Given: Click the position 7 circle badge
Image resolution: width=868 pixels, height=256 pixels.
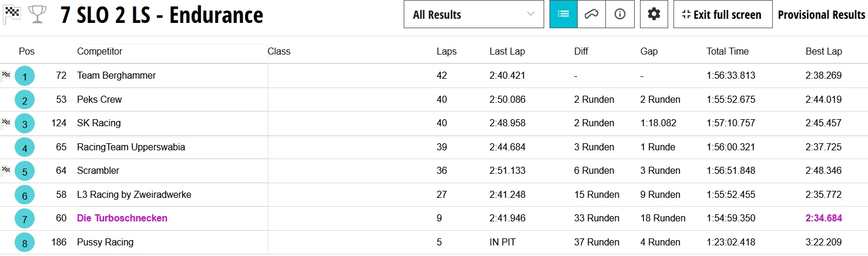Looking at the screenshot, I should [x=25, y=219].
